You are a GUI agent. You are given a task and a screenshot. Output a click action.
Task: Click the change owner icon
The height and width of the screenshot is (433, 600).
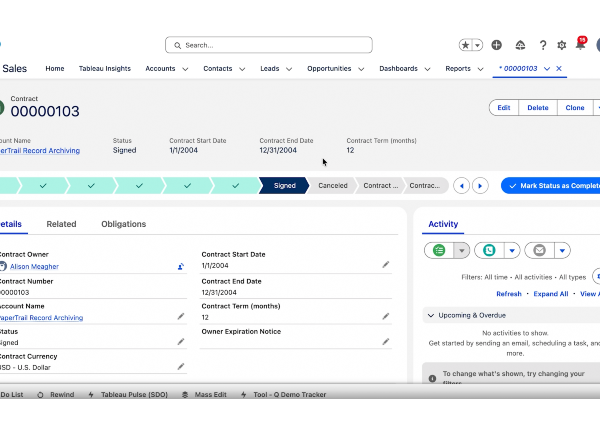tap(181, 267)
